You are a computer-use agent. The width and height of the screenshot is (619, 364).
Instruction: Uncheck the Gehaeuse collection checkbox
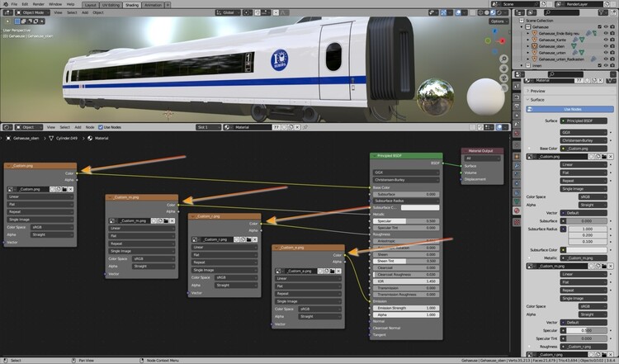pyautogui.click(x=599, y=25)
